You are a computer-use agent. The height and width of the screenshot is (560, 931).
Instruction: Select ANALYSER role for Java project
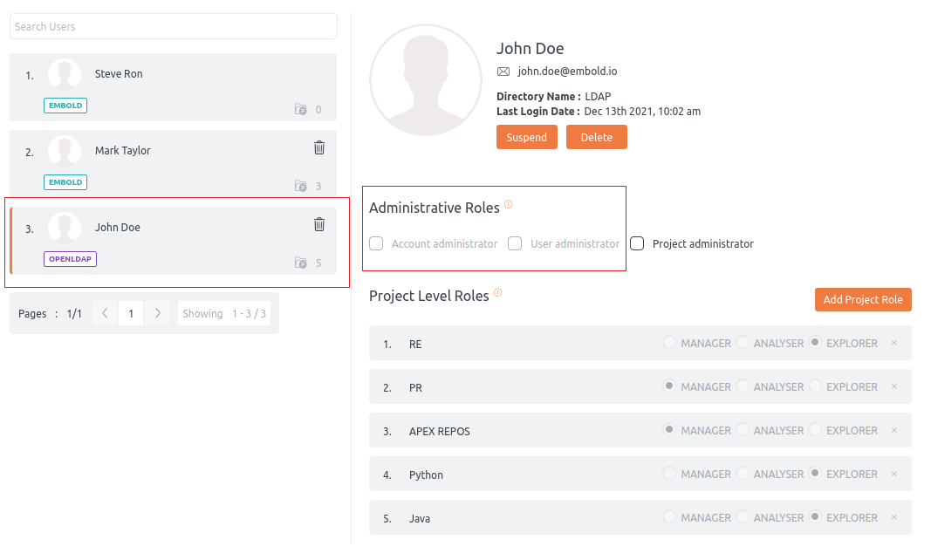[743, 517]
